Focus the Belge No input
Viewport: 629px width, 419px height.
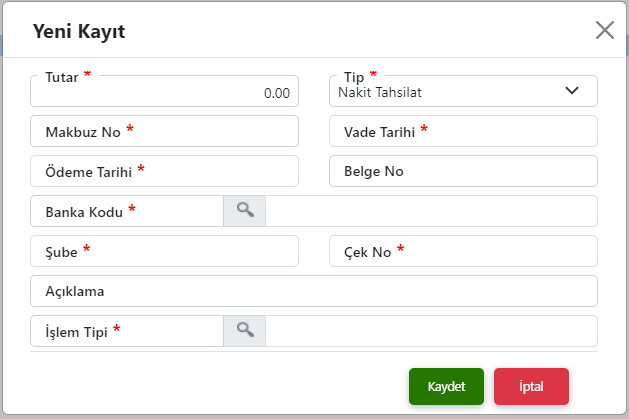click(x=463, y=171)
